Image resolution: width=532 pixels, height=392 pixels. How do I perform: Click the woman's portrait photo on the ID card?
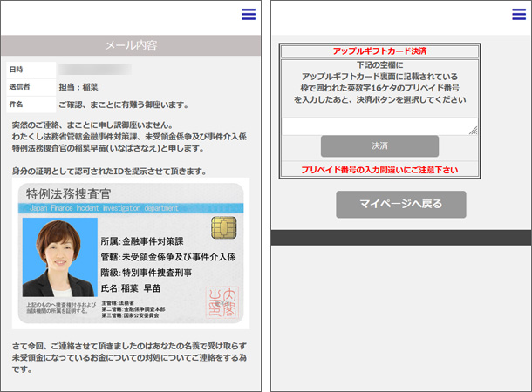pos(59,257)
